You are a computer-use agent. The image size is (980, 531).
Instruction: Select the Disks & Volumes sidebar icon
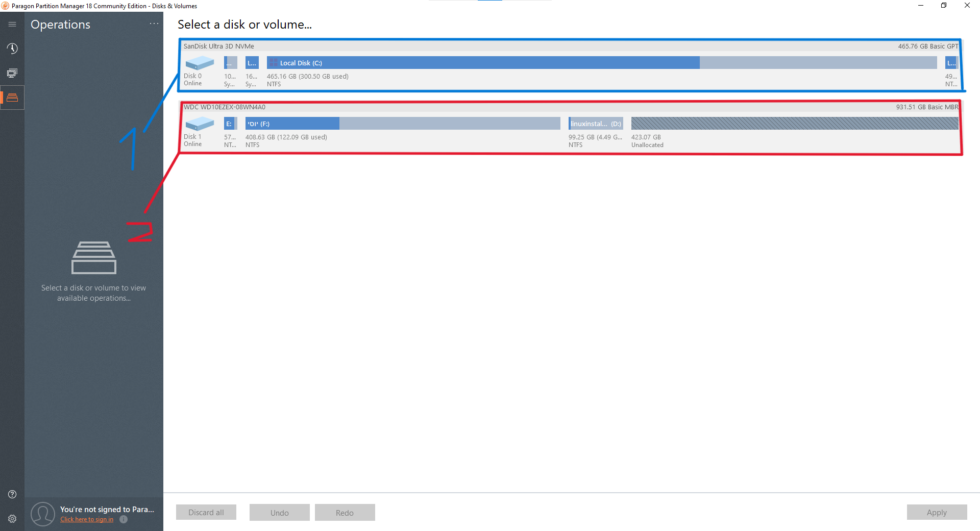pyautogui.click(x=12, y=98)
